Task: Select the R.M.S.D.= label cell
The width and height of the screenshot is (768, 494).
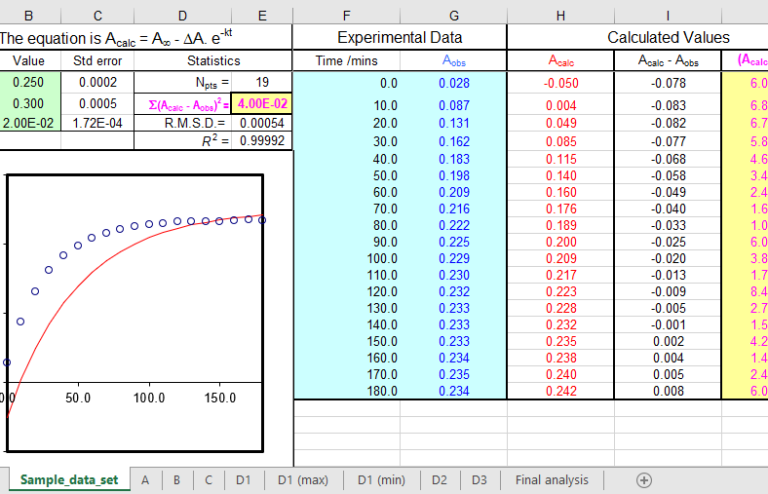Action: pyautogui.click(x=183, y=123)
